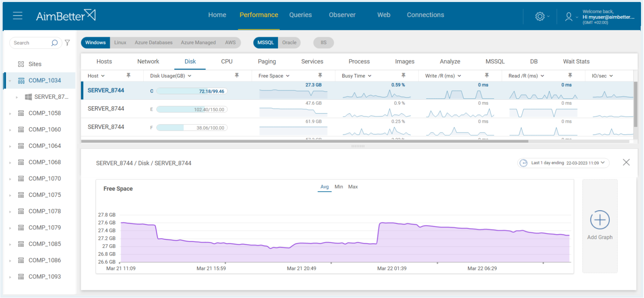Switch to the CPU tab
The height and width of the screenshot is (298, 644).
[227, 62]
